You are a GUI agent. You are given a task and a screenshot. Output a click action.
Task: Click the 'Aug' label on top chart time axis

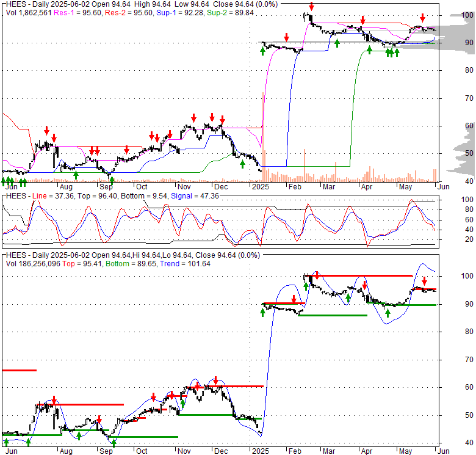click(x=66, y=187)
